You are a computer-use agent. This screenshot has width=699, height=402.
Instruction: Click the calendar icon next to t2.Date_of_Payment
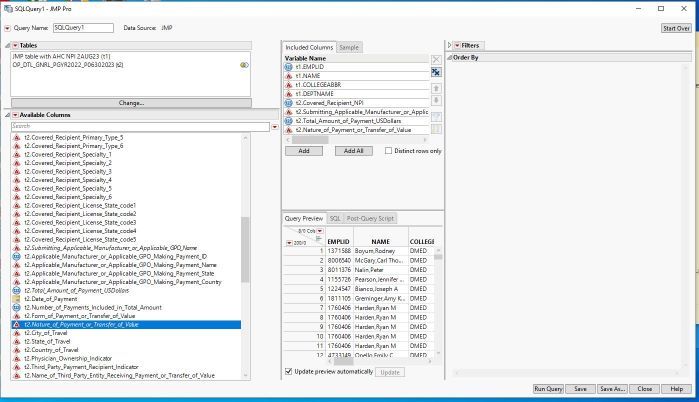[16, 299]
